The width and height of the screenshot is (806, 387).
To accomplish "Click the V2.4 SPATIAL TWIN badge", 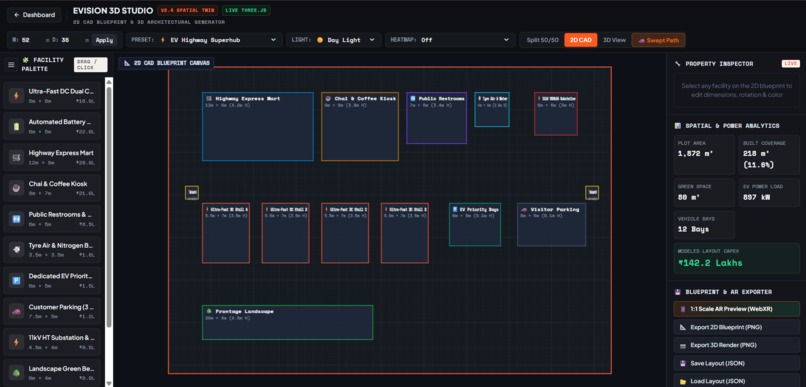I will [x=188, y=11].
